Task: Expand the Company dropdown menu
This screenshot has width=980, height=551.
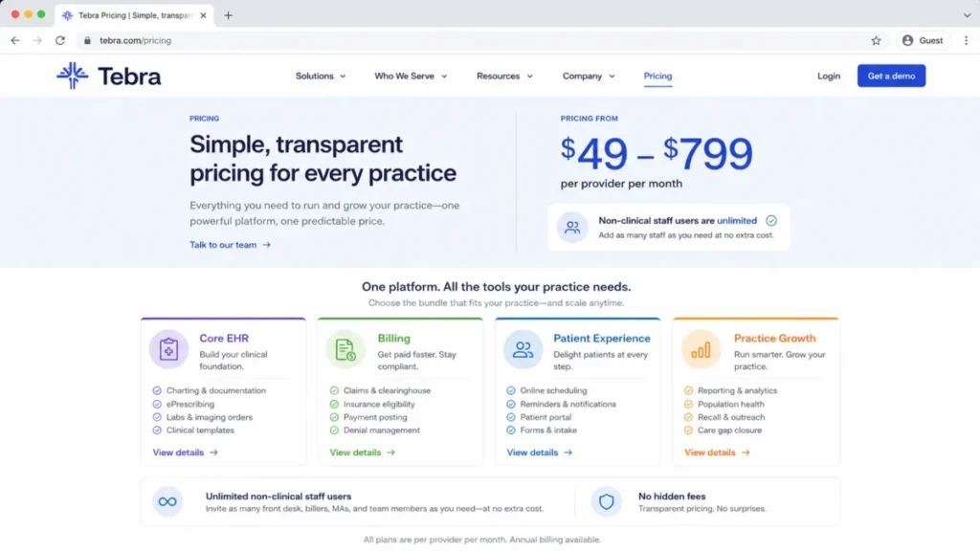Action: coord(589,77)
